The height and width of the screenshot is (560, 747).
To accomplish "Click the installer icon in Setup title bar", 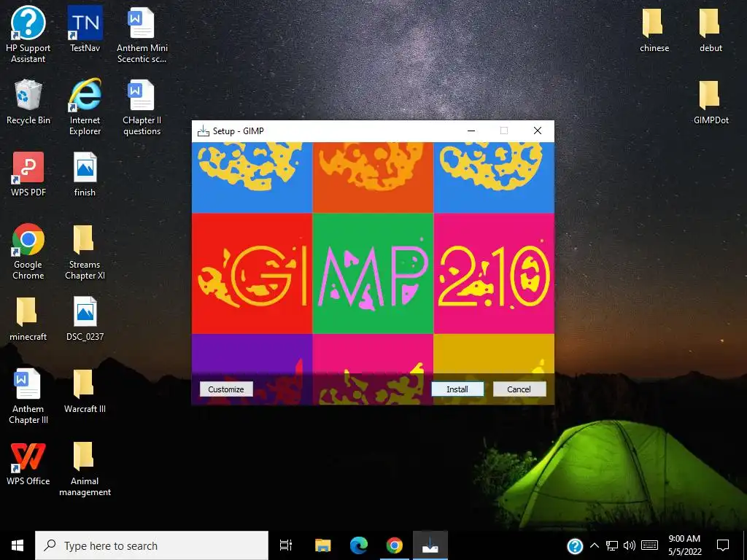I will (x=204, y=131).
